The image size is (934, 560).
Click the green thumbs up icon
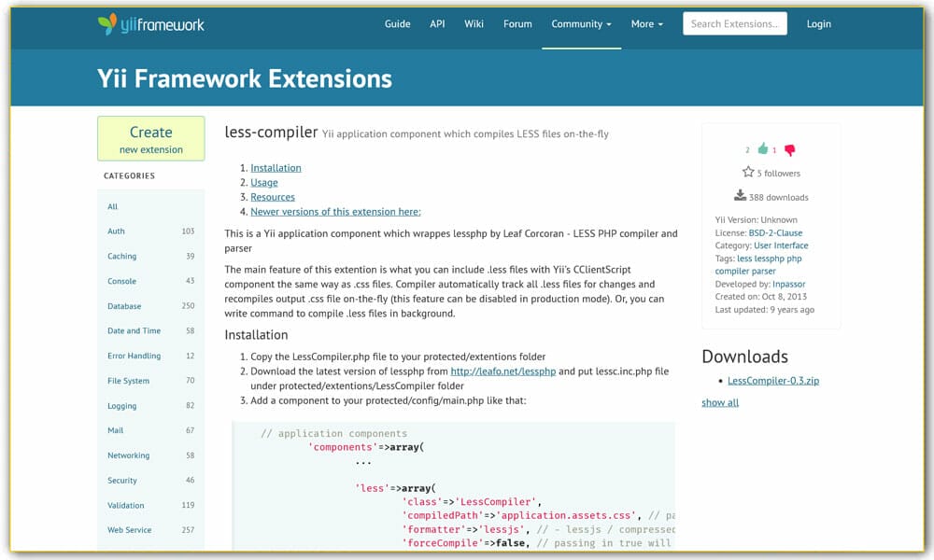click(763, 149)
